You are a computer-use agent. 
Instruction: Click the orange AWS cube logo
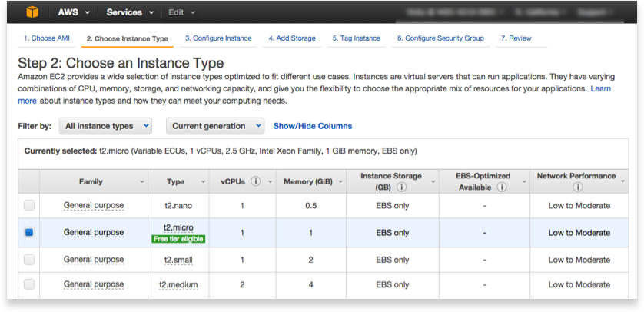tap(32, 12)
